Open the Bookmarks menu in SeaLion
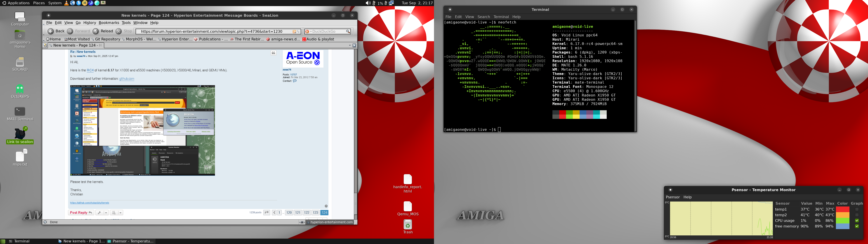The height and width of the screenshot is (244, 868). (109, 23)
